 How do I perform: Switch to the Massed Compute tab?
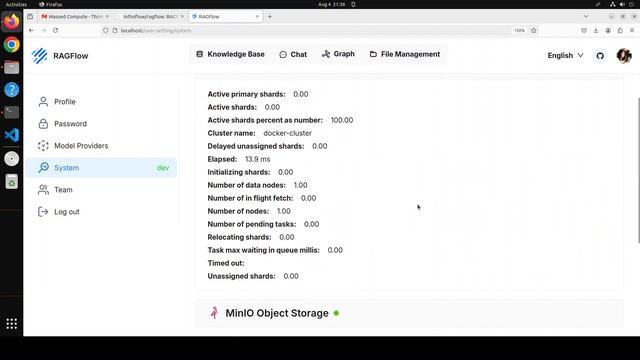(x=75, y=16)
